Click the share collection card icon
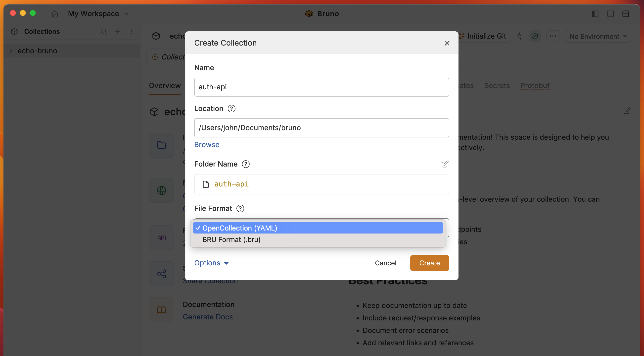This screenshot has height=356, width=644. tap(162, 274)
